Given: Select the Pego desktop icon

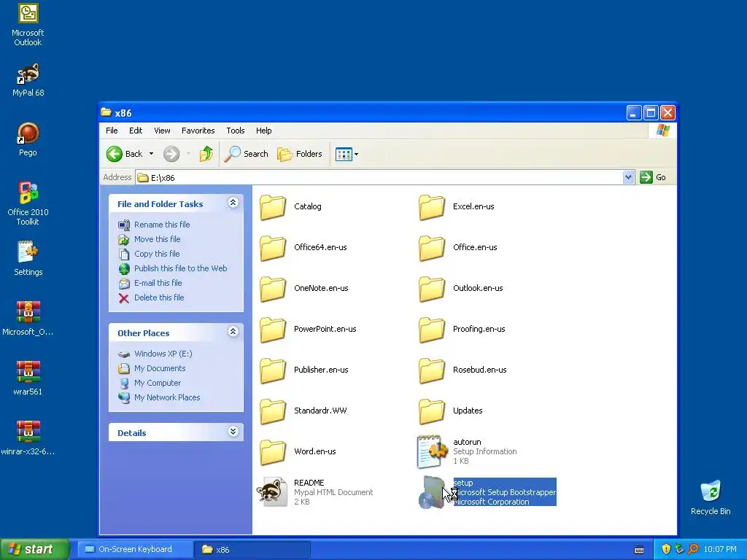Looking at the screenshot, I should pos(28,139).
